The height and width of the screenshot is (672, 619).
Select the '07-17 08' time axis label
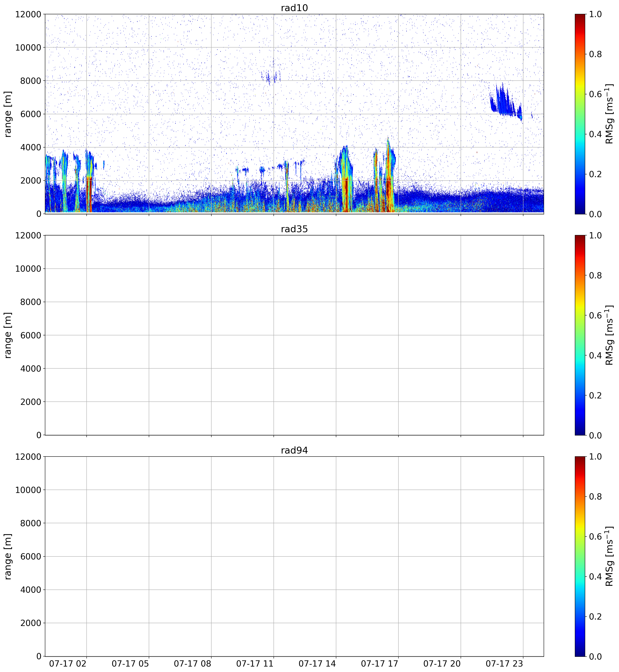coord(193,663)
